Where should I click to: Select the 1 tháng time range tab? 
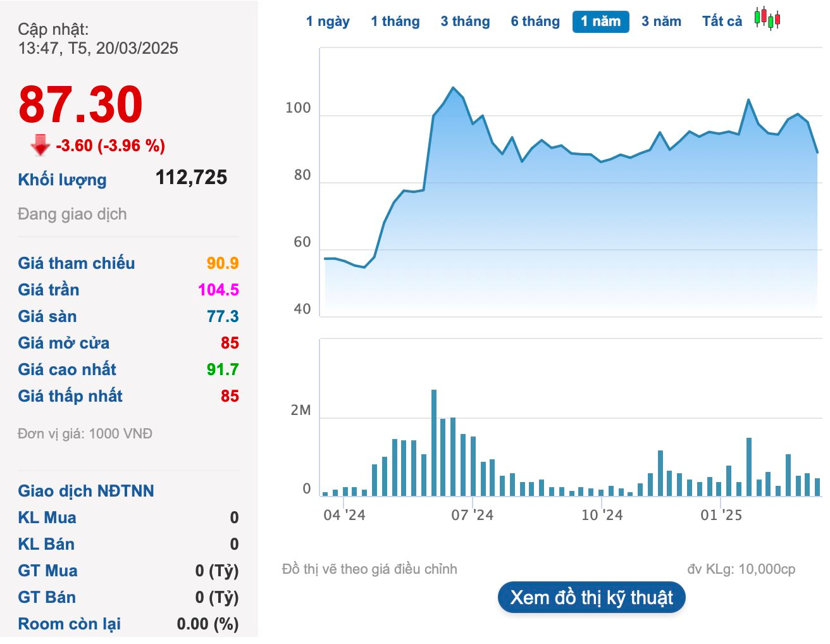point(395,22)
